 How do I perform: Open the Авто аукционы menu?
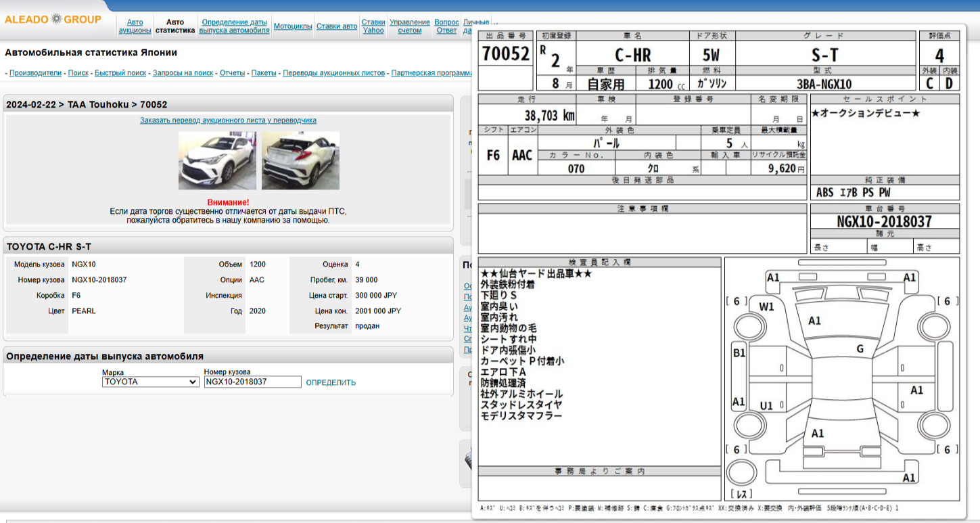click(135, 26)
